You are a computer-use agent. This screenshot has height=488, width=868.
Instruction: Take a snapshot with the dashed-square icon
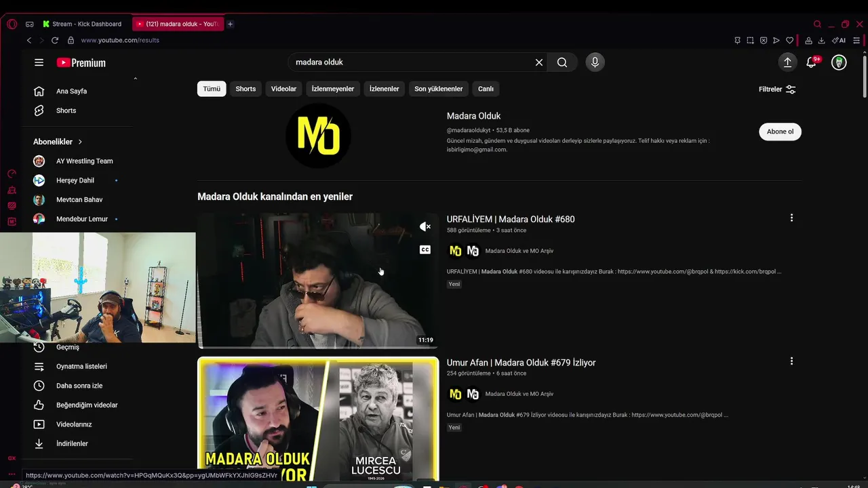click(x=750, y=41)
